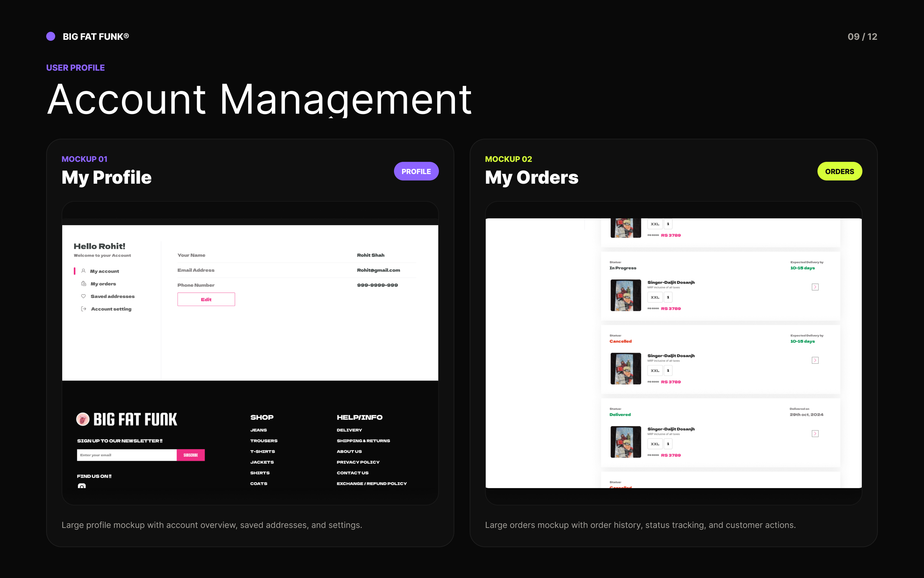924x578 pixels.
Task: Select XXL size in the Cancelled order
Action: pos(655,371)
